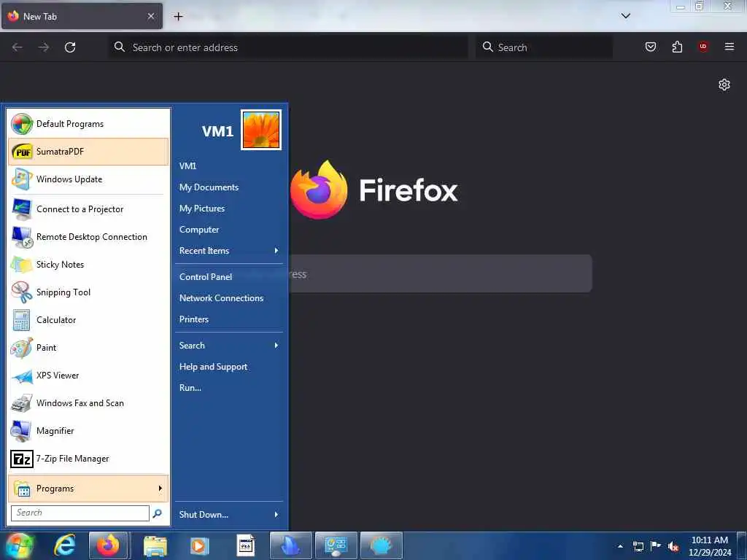Viewport: 747px width, 560px height.
Task: Open Windows Fax and Scan
Action: coord(88,403)
